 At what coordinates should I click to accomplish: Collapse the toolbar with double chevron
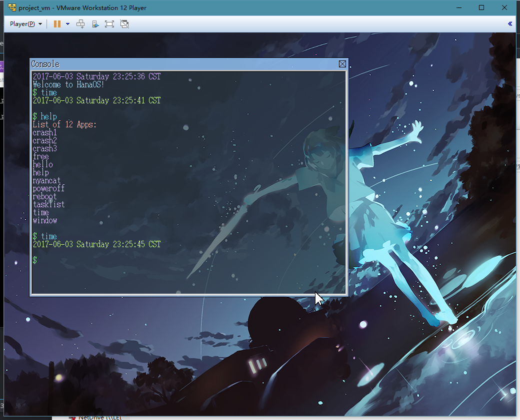coord(510,23)
